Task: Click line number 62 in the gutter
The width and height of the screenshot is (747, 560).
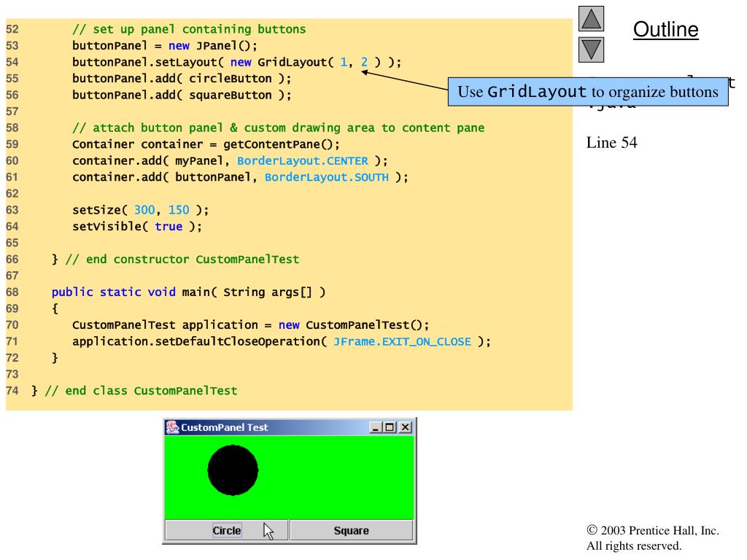Action: point(12,194)
